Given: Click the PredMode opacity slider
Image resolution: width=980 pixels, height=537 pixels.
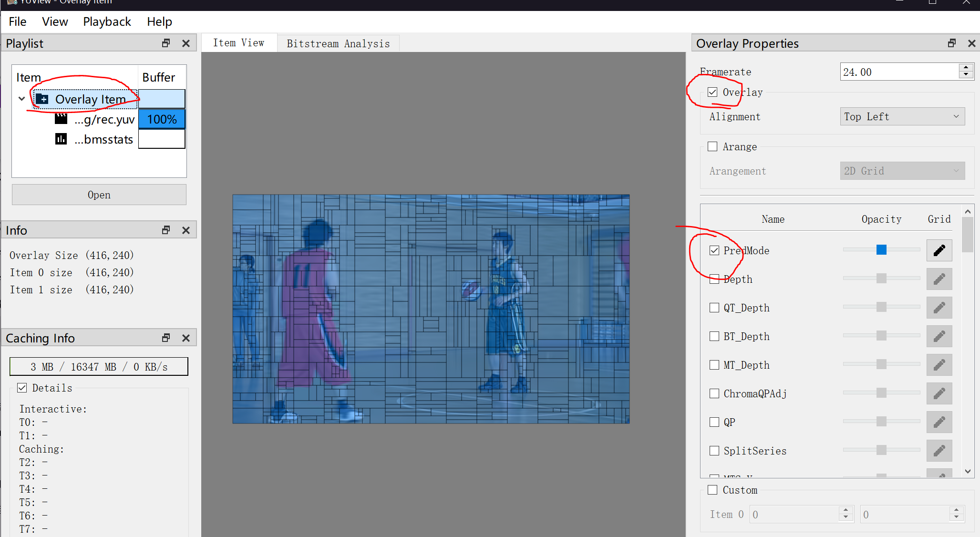Looking at the screenshot, I should [x=881, y=250].
